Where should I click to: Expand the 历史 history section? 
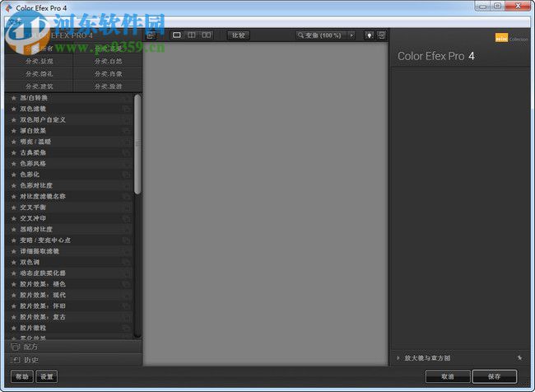click(73, 360)
